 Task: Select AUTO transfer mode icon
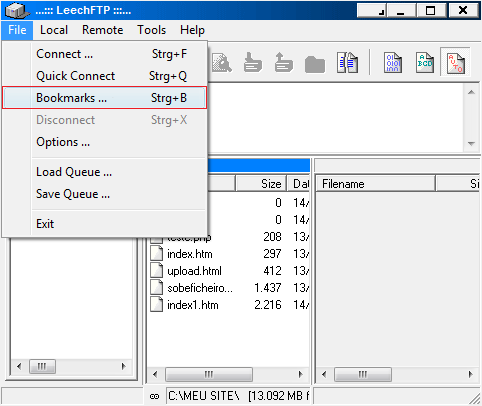456,62
